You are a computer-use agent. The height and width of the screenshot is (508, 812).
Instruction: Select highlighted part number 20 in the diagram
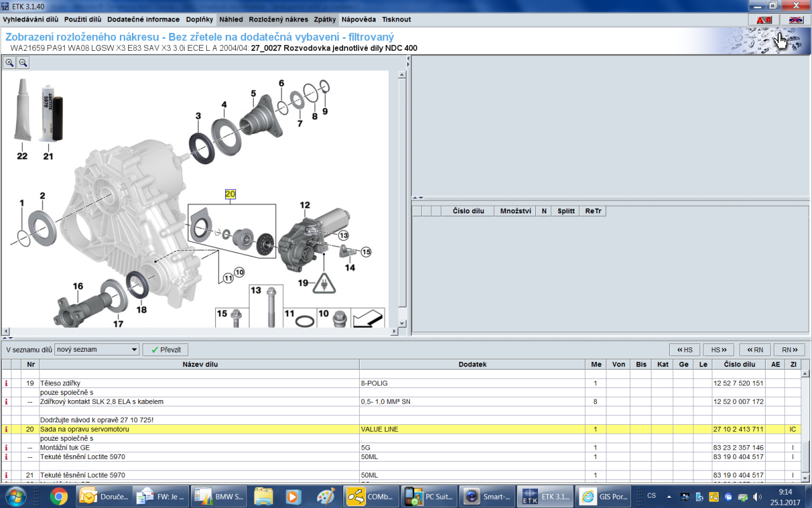coord(230,194)
